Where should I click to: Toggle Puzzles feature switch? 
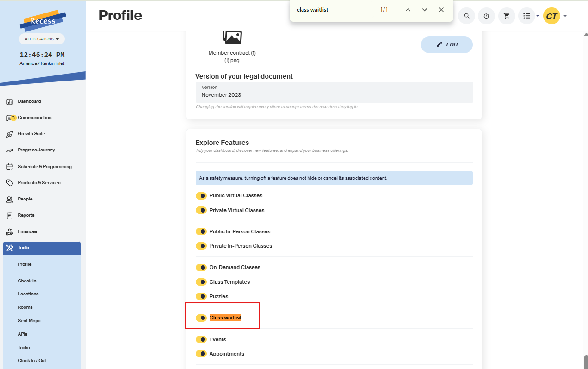(x=201, y=296)
